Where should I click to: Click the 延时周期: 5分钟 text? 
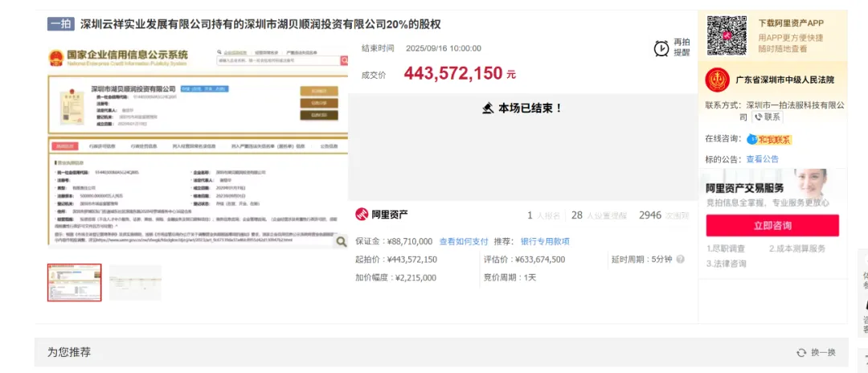[641, 260]
